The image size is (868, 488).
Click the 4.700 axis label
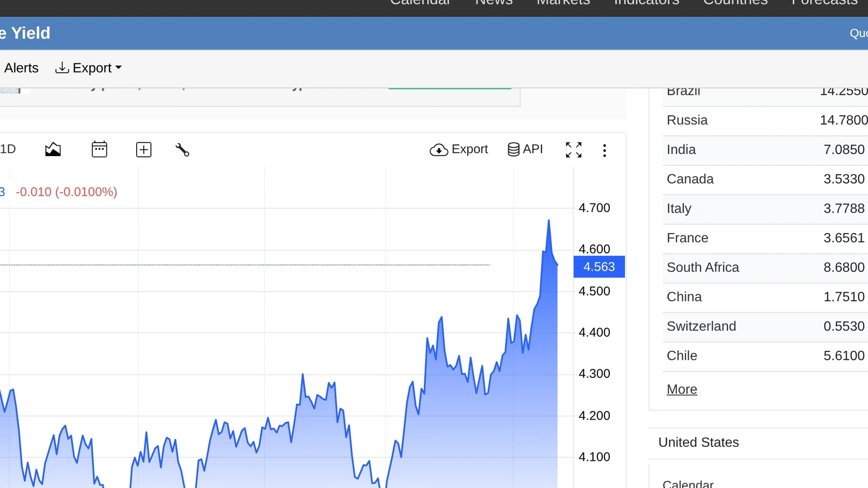595,208
